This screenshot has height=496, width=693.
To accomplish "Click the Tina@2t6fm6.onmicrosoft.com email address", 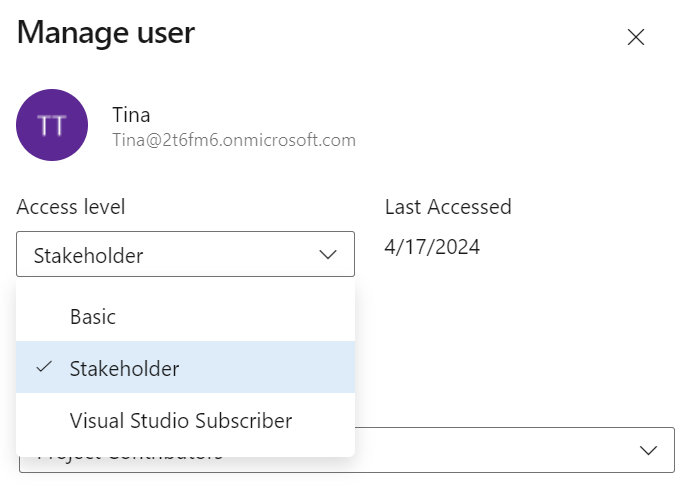I will point(234,141).
